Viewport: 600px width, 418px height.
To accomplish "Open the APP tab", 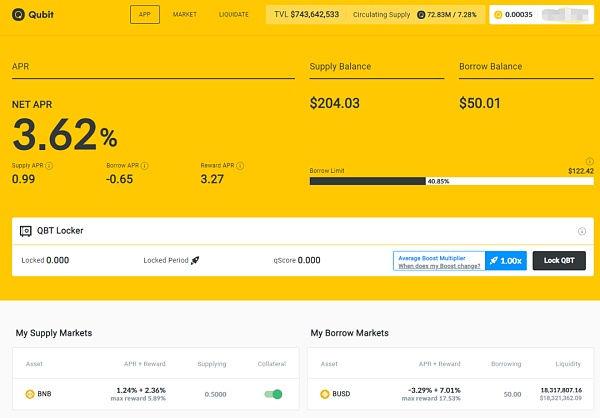I will coord(144,15).
